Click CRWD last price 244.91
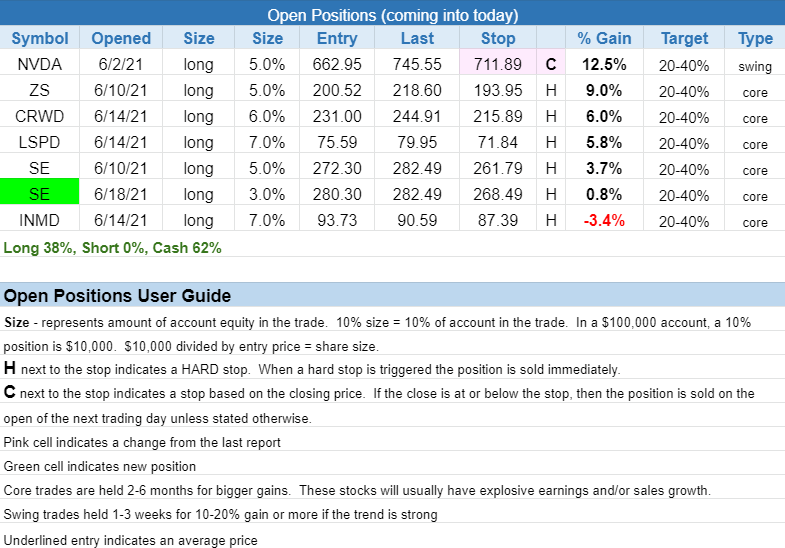This screenshot has height=548, width=785. (x=417, y=116)
